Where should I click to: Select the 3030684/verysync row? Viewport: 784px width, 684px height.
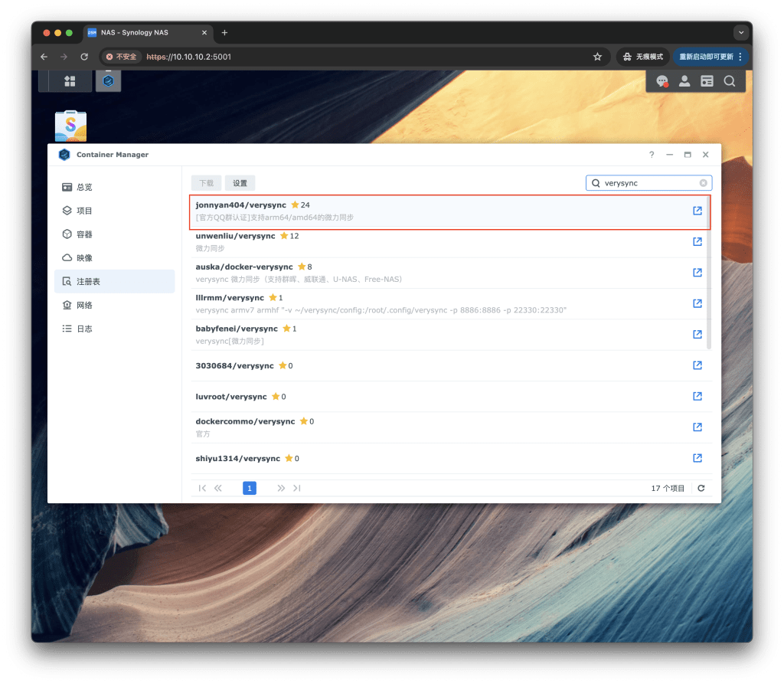(x=449, y=366)
